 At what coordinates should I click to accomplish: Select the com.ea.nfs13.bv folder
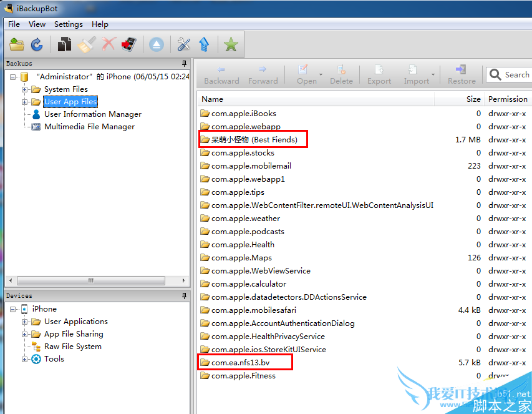coord(240,363)
